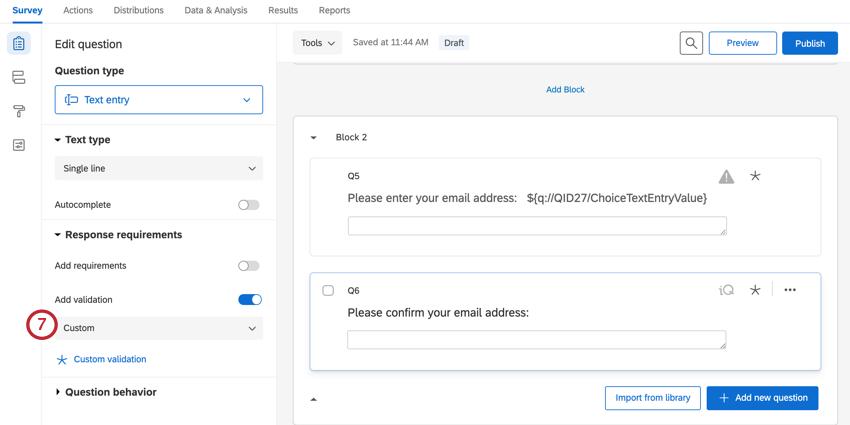Open the Single line text type dropdown

click(159, 169)
